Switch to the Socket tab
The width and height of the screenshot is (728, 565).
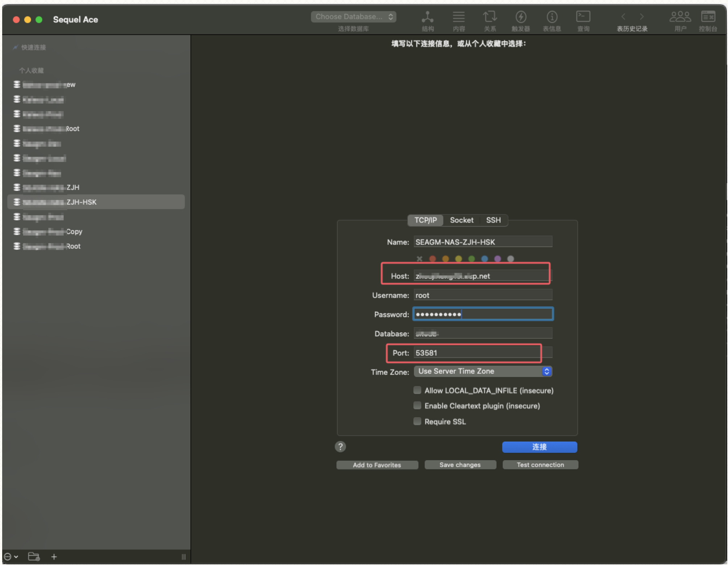pyautogui.click(x=462, y=220)
